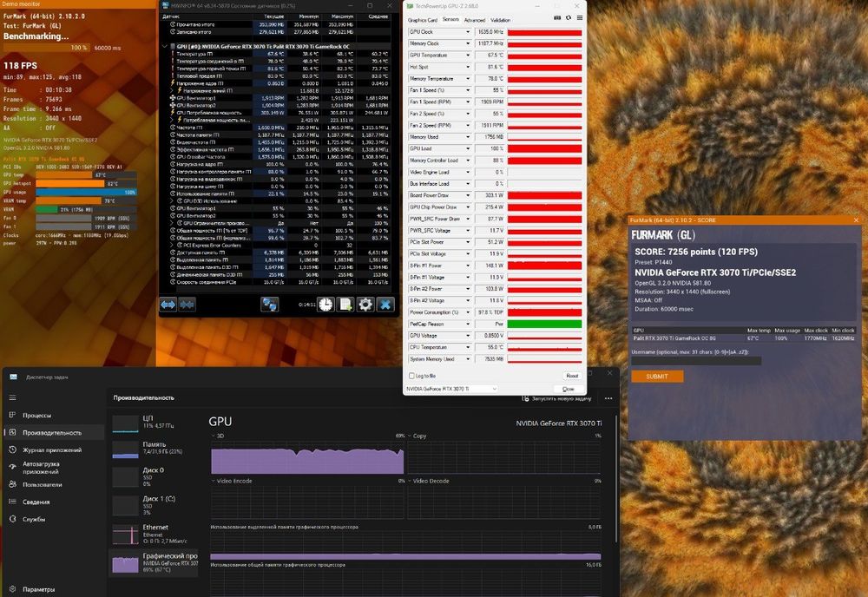This screenshot has width=868, height=597.
Task: Open Video Encode graph dropdown
Action: coord(214,481)
